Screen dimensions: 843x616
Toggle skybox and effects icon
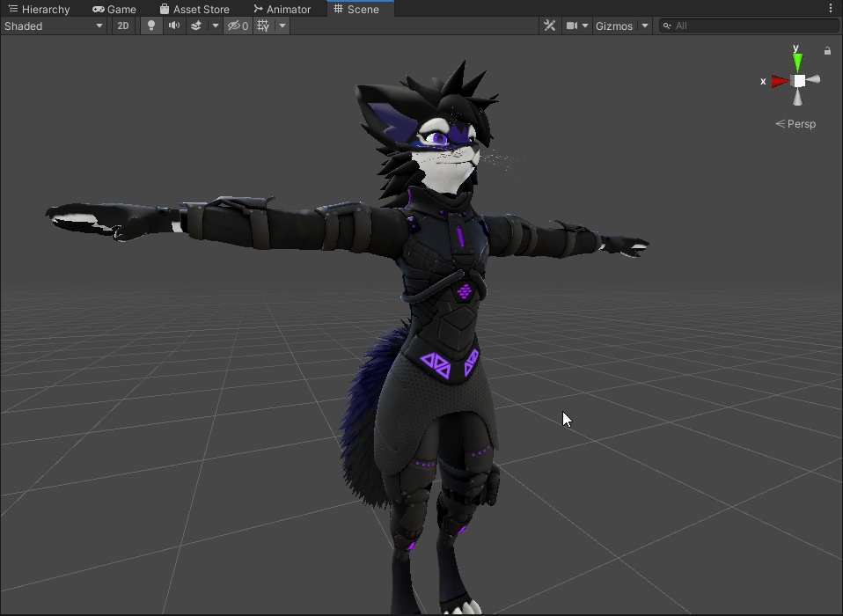click(x=196, y=26)
